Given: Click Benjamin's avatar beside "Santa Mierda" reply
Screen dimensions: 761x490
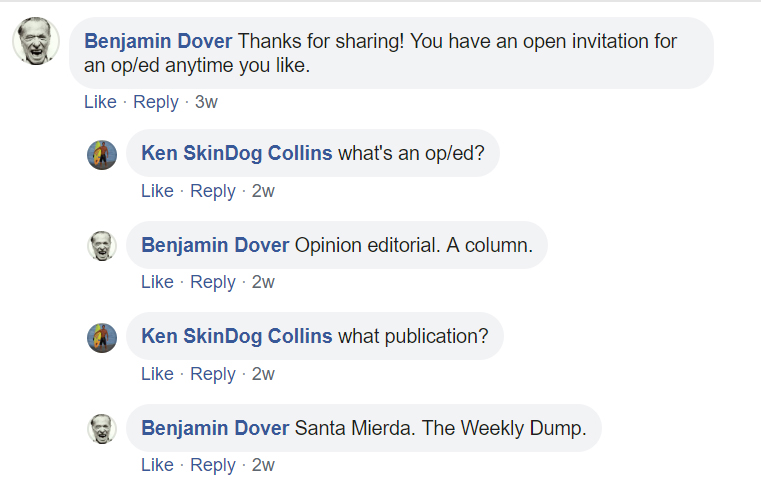Looking at the screenshot, I should 103,428.
